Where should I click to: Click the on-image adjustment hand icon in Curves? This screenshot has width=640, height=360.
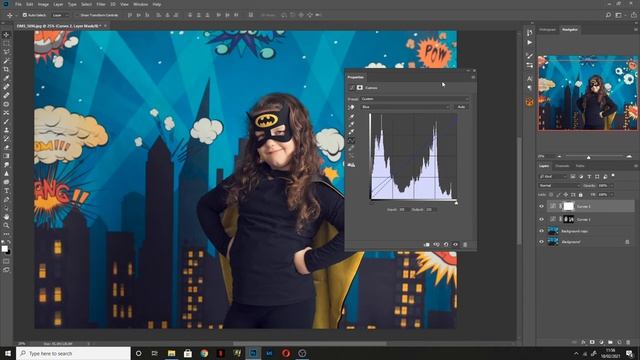[351, 107]
